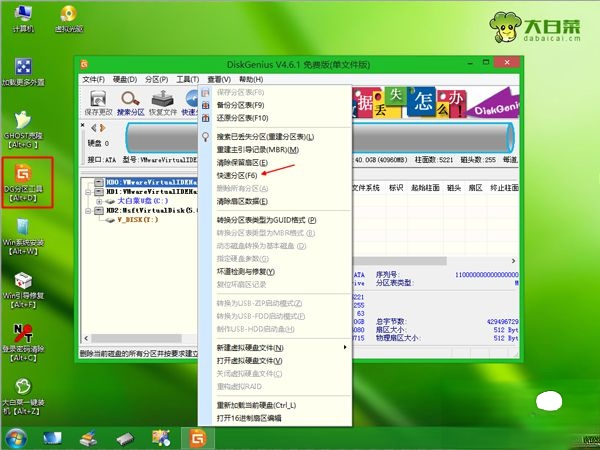Expand 新建虚拟硬盘文件(N) submenu
This screenshot has height=450, width=600.
click(x=275, y=347)
